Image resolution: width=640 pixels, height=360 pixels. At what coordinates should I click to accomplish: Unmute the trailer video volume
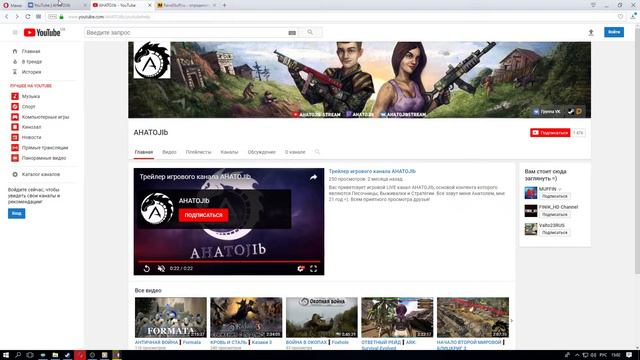tap(161, 268)
